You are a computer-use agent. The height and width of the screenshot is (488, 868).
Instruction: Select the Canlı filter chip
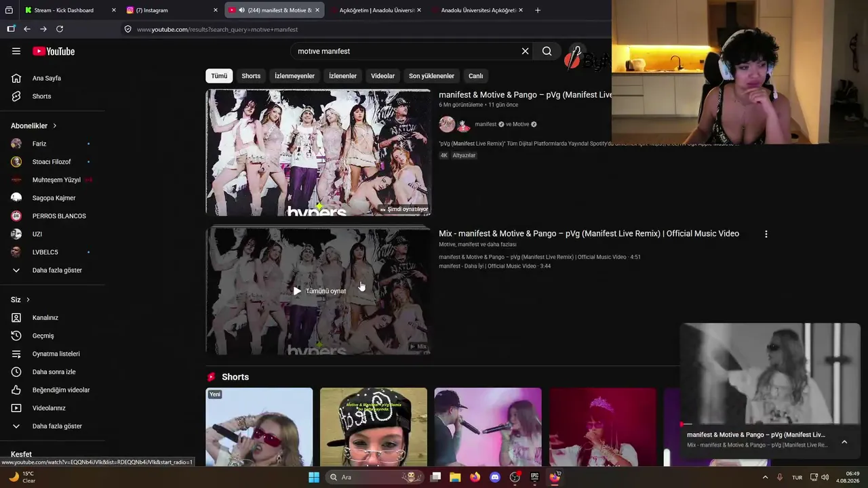click(476, 76)
